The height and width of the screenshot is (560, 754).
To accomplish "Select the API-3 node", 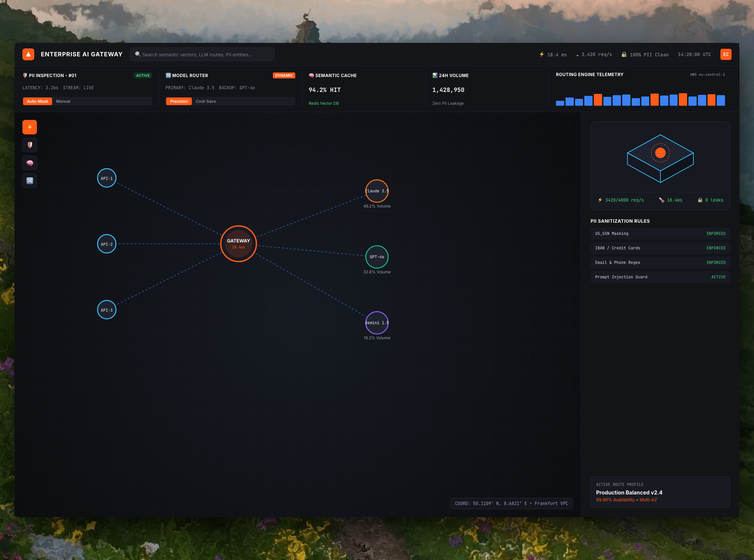I will tap(107, 310).
